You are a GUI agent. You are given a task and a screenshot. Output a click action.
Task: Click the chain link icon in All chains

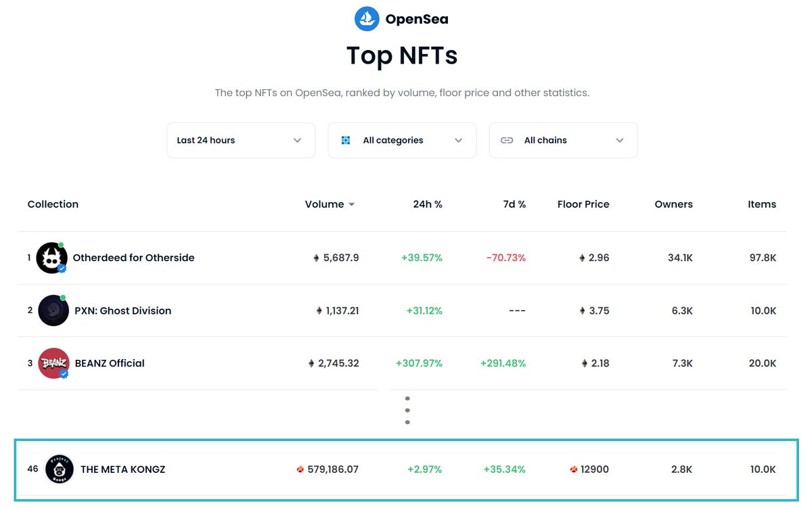click(x=507, y=140)
